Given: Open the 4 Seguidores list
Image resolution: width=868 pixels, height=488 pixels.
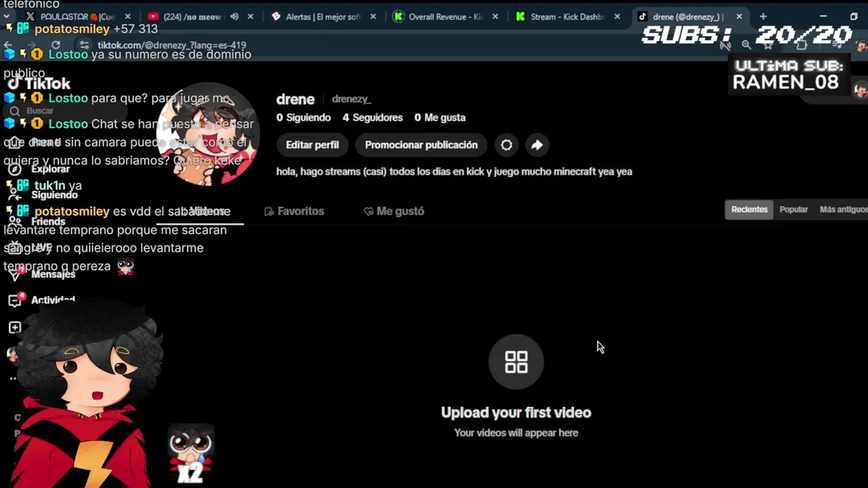Looking at the screenshot, I should (x=372, y=117).
